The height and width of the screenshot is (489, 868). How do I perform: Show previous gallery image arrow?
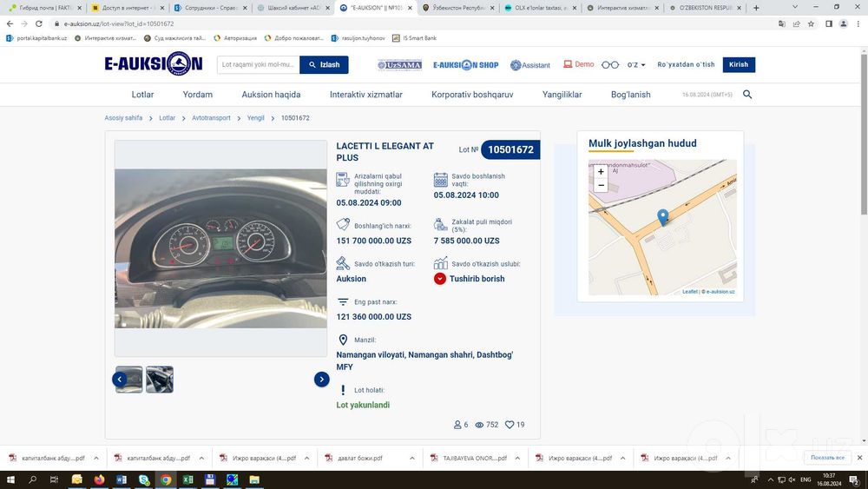[120, 380]
